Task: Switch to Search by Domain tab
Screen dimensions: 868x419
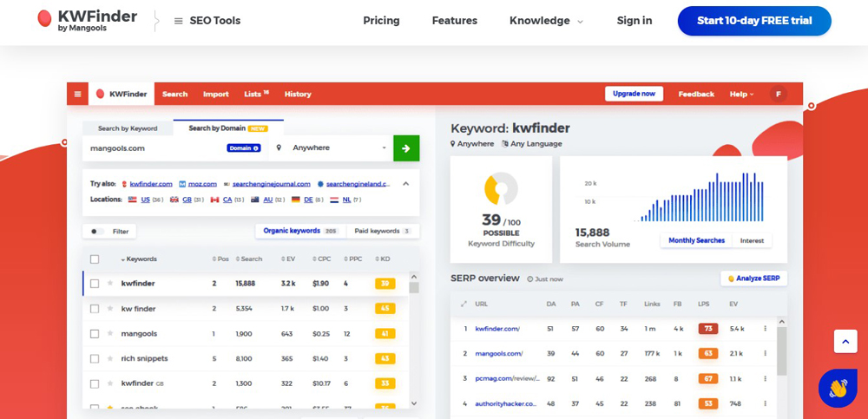Action: 228,128
